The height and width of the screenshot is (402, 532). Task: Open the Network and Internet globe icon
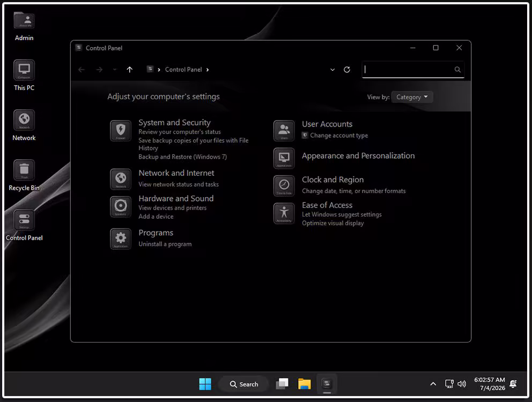click(x=121, y=179)
